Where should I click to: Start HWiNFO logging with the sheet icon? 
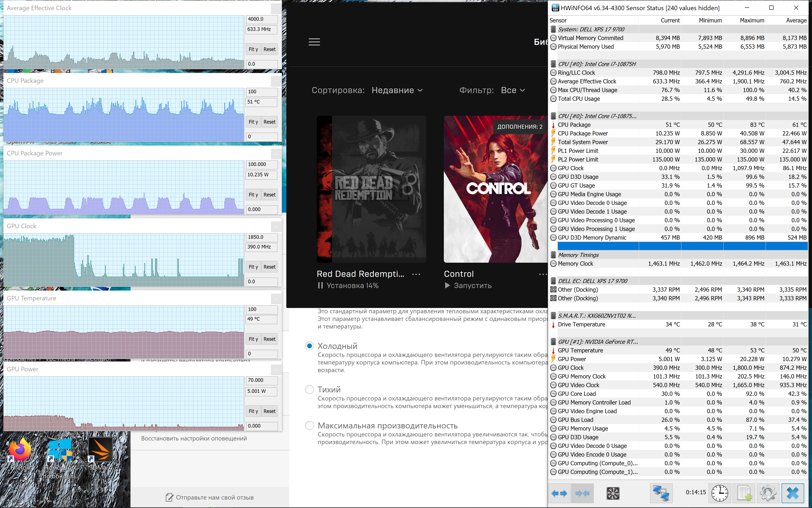(x=744, y=493)
